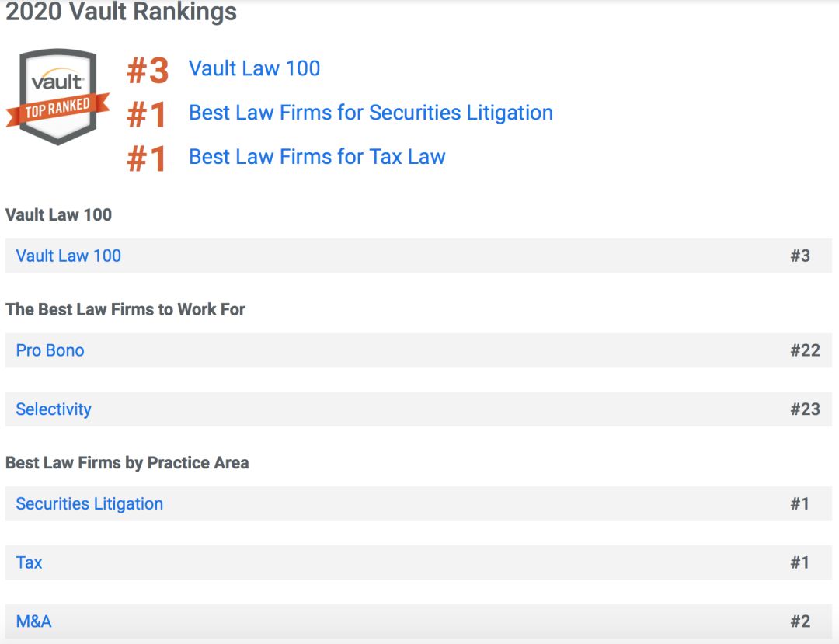This screenshot has height=644, width=839.
Task: Open Vault Law 100 link in the table row
Action: 68,256
